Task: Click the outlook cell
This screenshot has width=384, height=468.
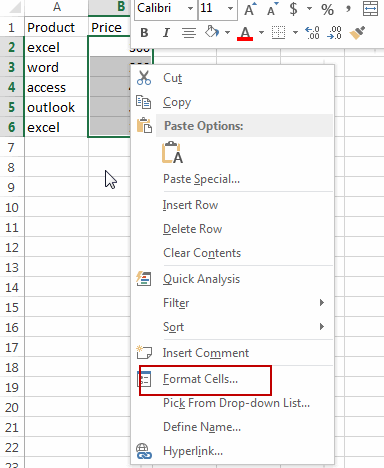Action: [56, 107]
